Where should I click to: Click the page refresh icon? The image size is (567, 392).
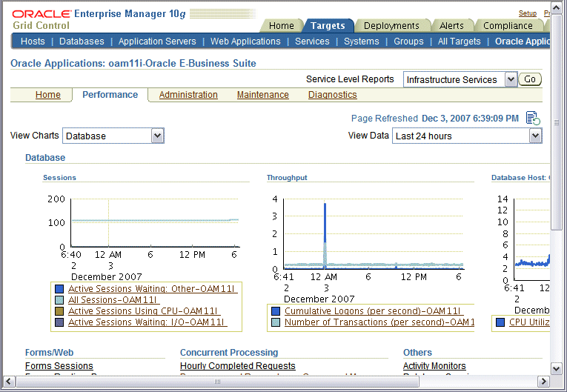pyautogui.click(x=533, y=119)
